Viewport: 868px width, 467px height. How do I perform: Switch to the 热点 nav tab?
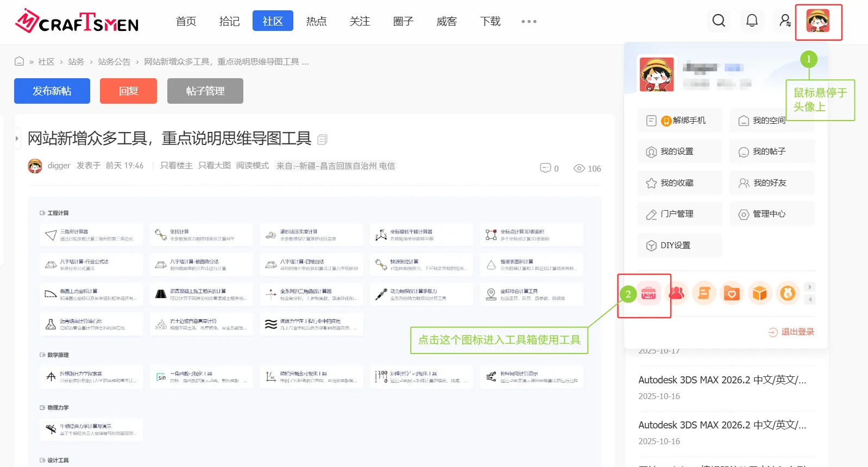[316, 21]
